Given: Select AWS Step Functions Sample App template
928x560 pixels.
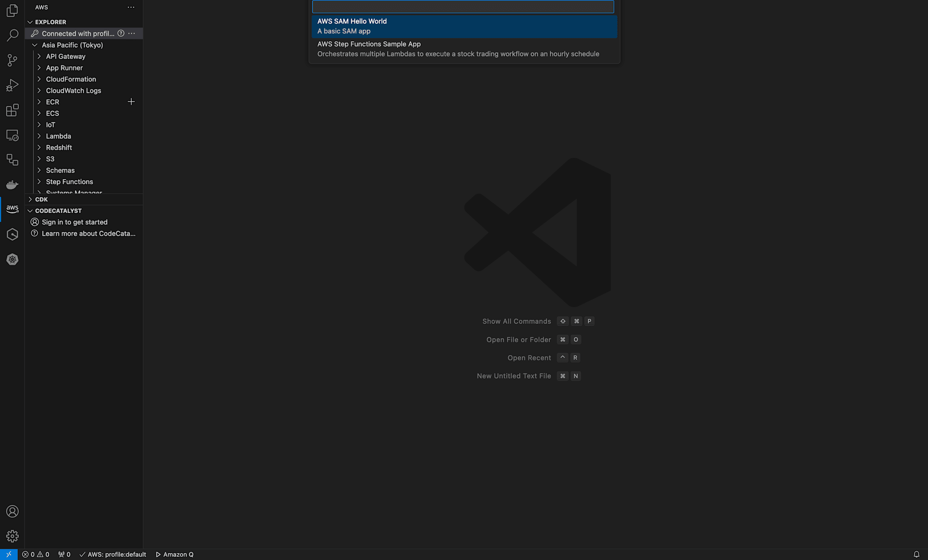Looking at the screenshot, I should pyautogui.click(x=464, y=49).
